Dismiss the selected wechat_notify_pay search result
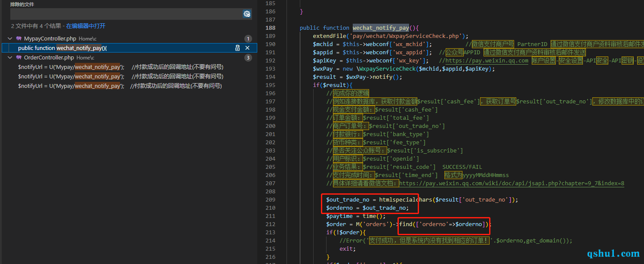Screen dimensions: 644x264 point(247,48)
